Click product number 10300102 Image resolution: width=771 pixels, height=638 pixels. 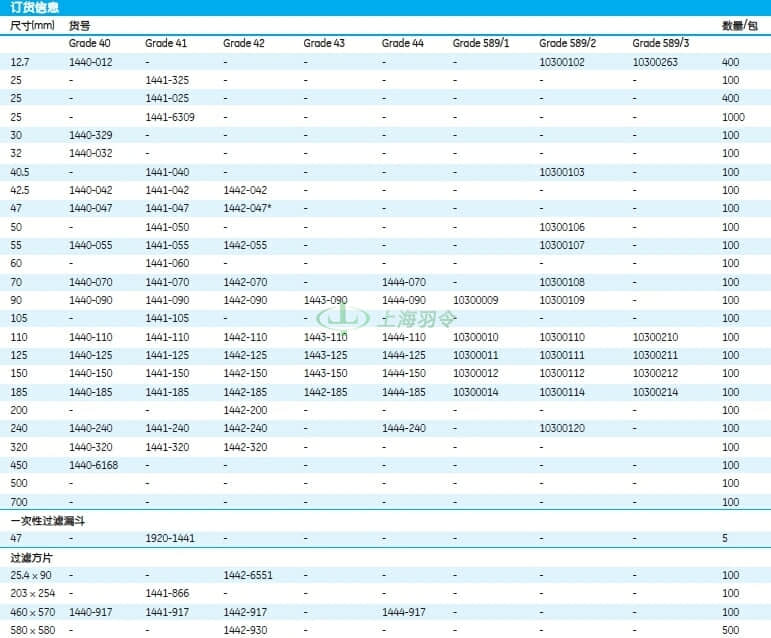pyautogui.click(x=562, y=62)
